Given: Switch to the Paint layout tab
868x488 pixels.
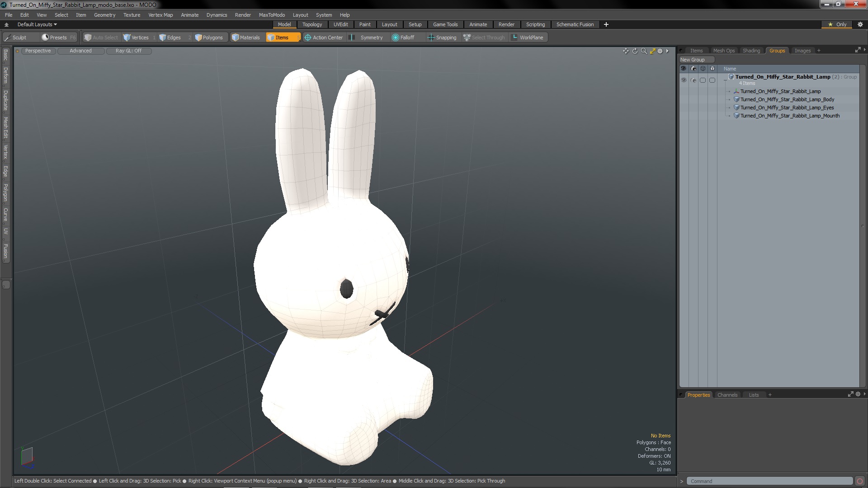Looking at the screenshot, I should [x=365, y=24].
